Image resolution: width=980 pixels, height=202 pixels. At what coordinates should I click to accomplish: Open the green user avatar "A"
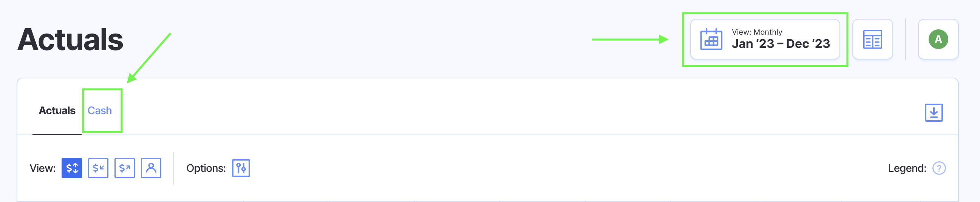(938, 40)
